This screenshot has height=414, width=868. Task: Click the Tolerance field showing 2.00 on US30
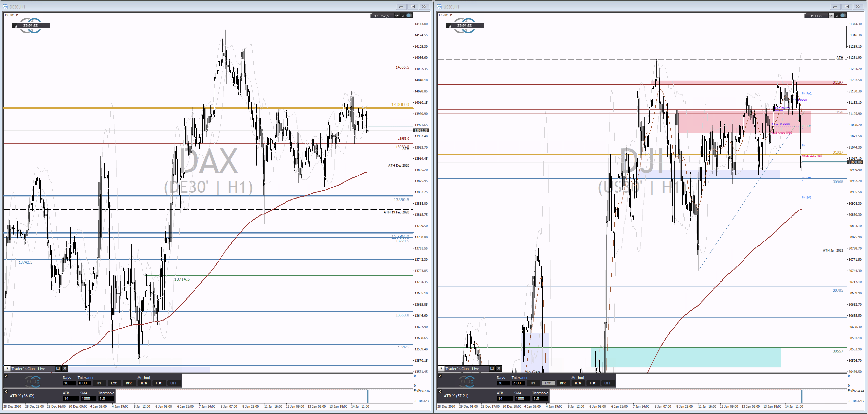pos(518,383)
